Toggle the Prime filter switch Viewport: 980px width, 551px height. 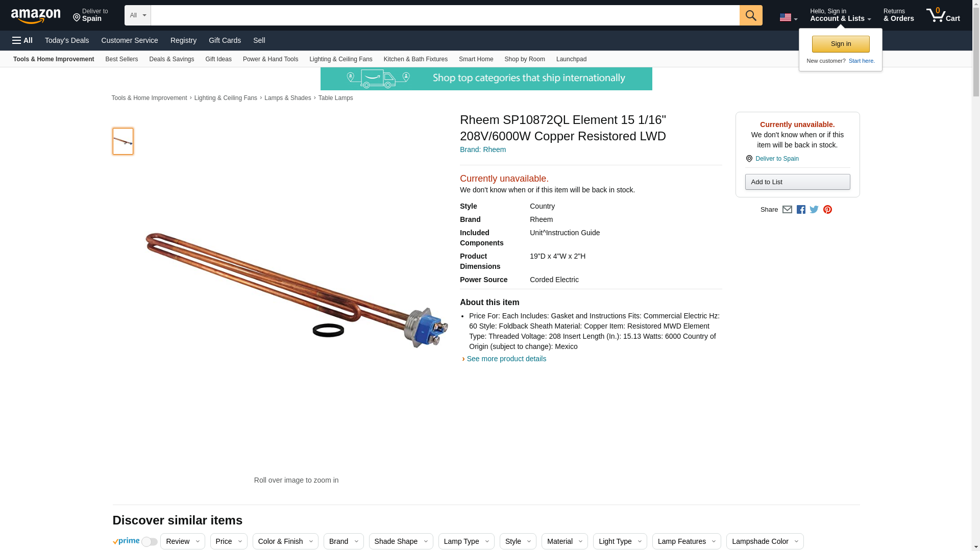point(150,542)
